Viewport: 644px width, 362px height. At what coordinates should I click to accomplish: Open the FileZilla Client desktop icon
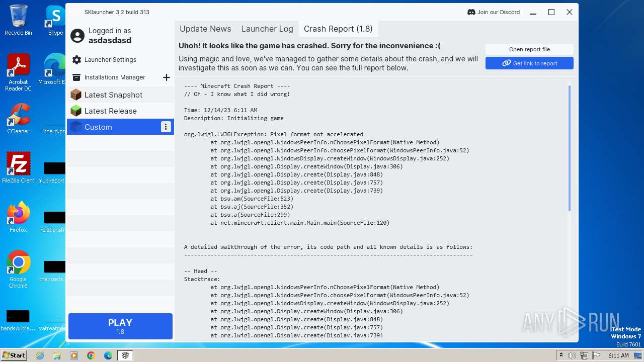tap(18, 167)
